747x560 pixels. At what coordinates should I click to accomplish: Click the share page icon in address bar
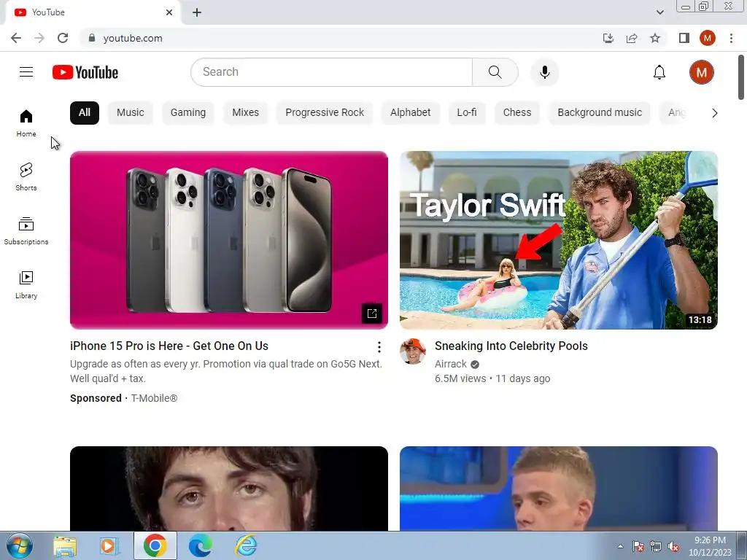pyautogui.click(x=632, y=38)
